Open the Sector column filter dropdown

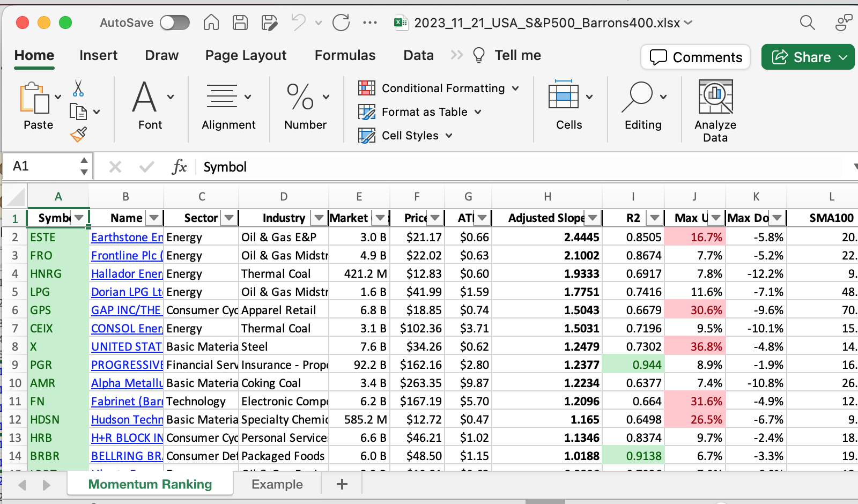[x=229, y=218]
